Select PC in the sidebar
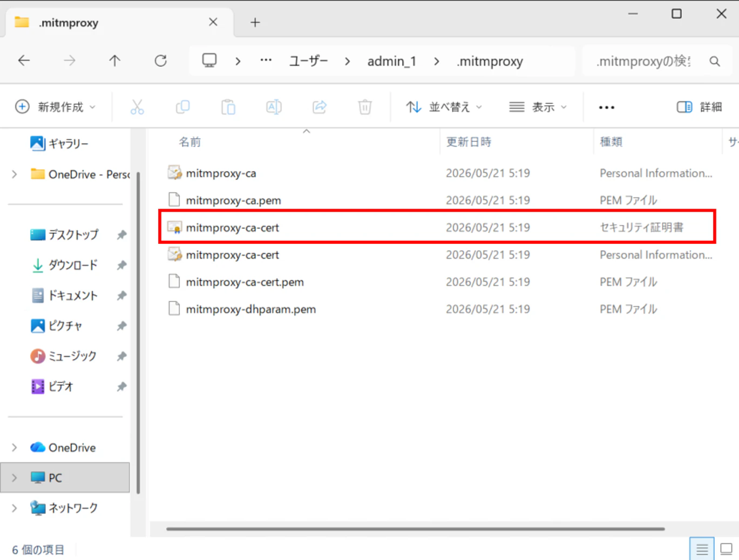Screen dimensions: 739x560 65,477
